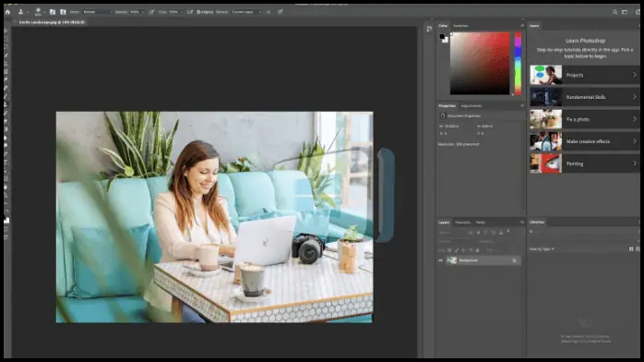Screen dimensions: 644x362
Task: Go to the Photoshop Home screen icon
Action: pyautogui.click(x=7, y=12)
